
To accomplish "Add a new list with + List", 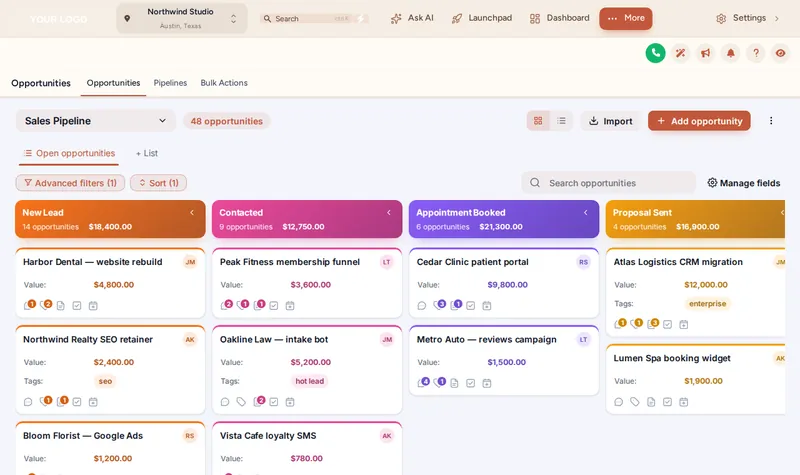I will click(146, 154).
